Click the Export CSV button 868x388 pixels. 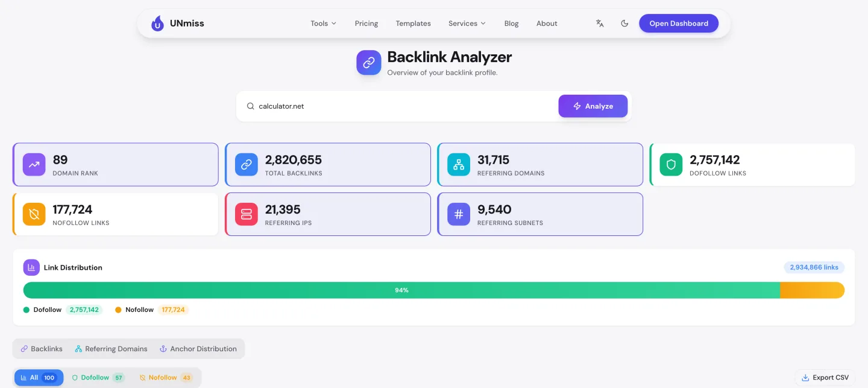point(825,378)
